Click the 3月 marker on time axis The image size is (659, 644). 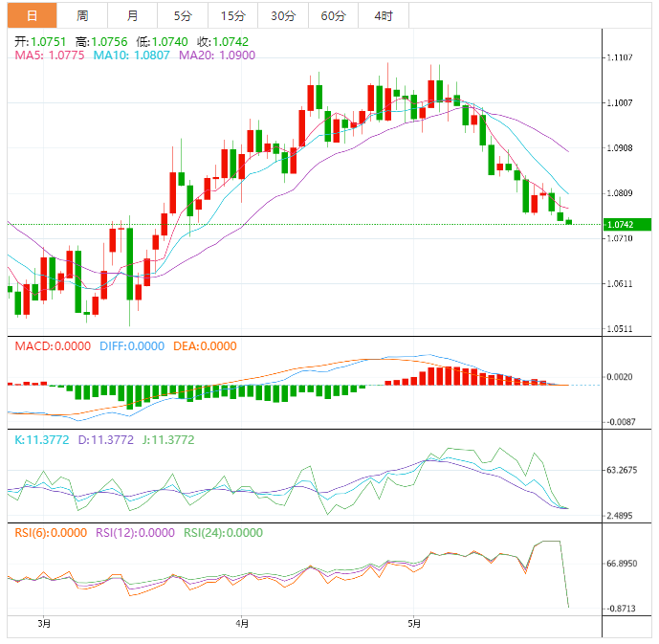click(44, 625)
